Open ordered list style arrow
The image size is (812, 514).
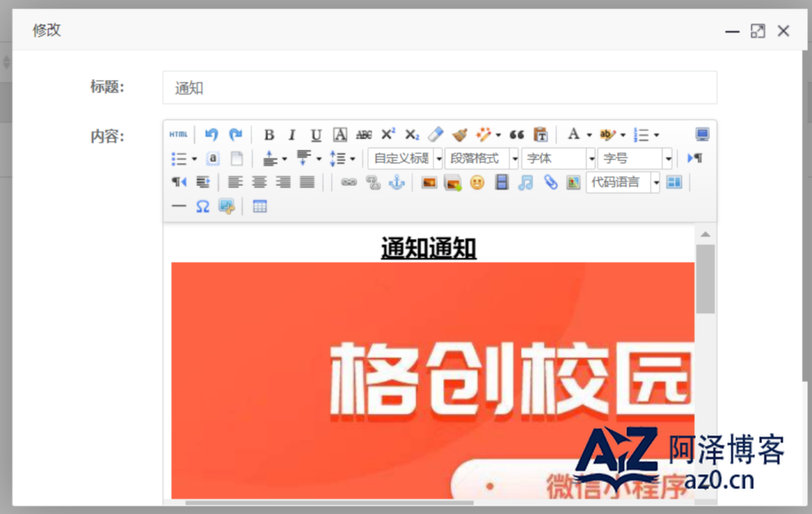pos(656,135)
